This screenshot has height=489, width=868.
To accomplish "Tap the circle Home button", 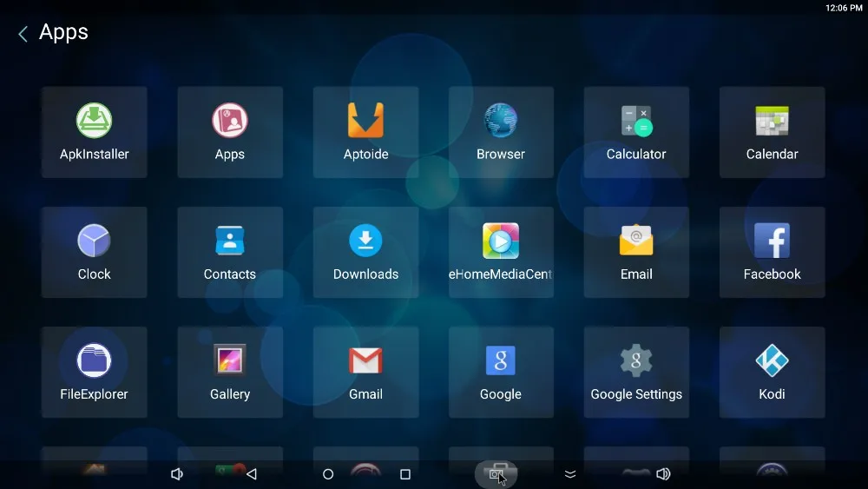I will point(328,474).
